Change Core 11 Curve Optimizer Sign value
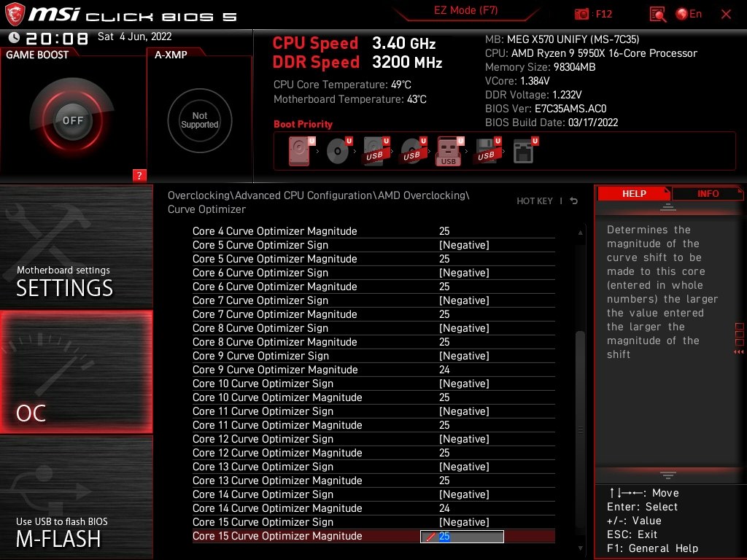Image resolution: width=747 pixels, height=560 pixels. (464, 411)
